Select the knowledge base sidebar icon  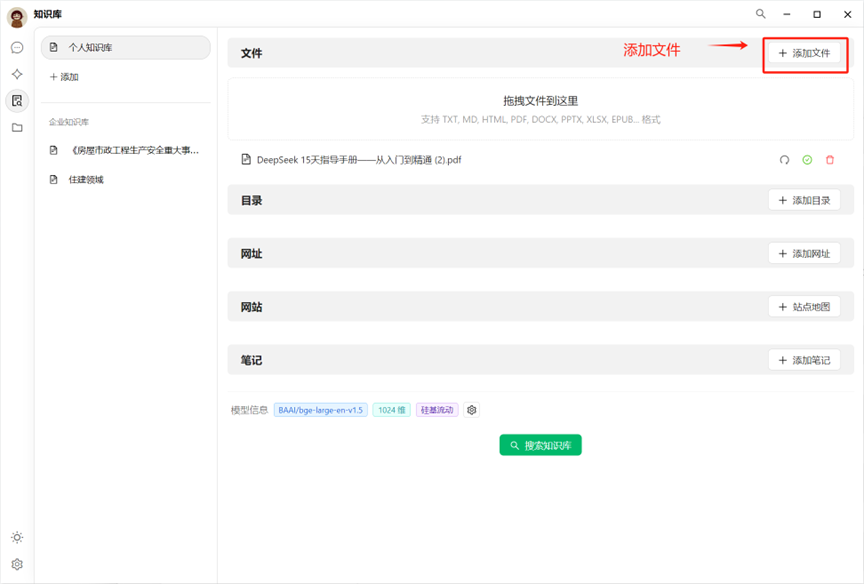[x=17, y=100]
